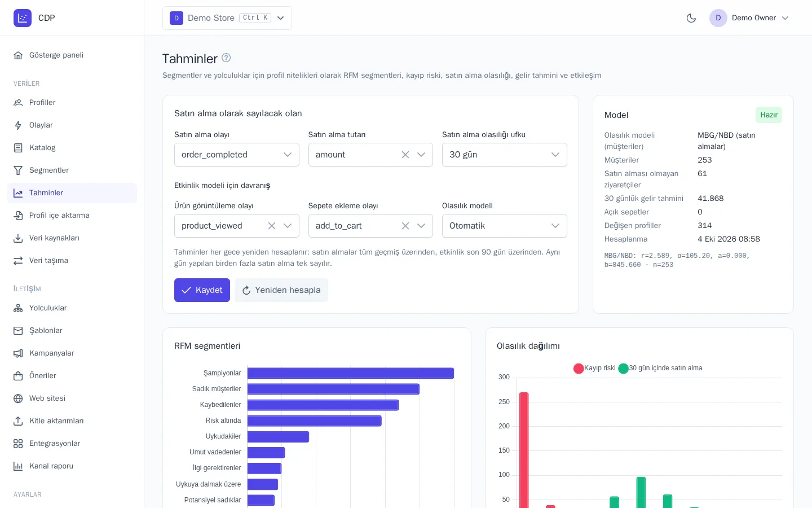
Task: Go to Veri kaynakları
Action: [x=72, y=238]
